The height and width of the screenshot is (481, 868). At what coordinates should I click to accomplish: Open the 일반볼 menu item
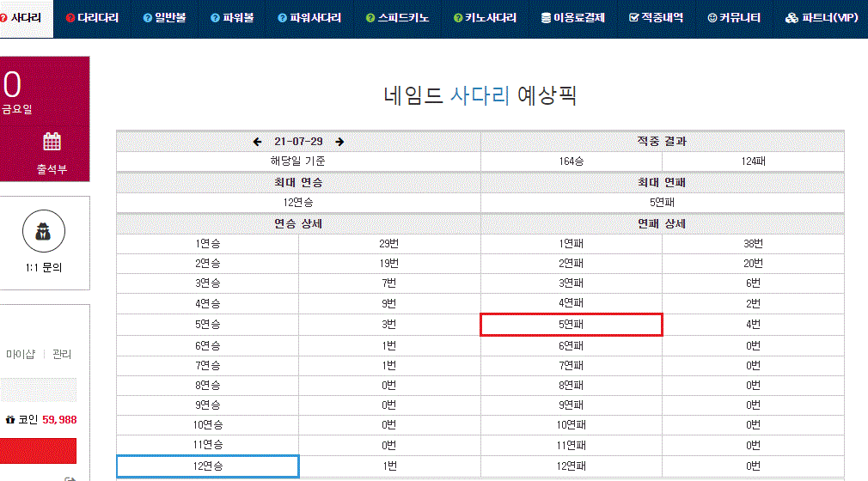pyautogui.click(x=164, y=18)
